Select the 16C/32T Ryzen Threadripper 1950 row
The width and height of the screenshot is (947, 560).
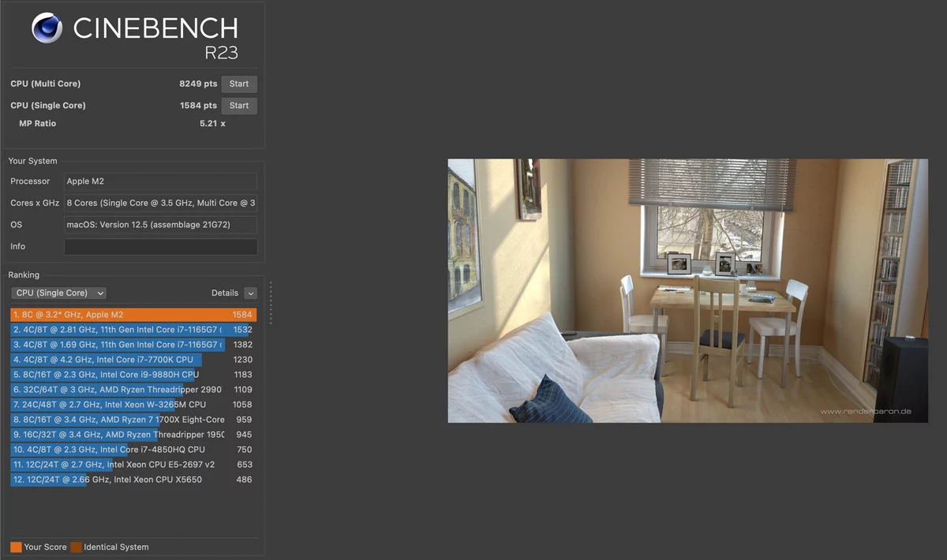click(133, 435)
